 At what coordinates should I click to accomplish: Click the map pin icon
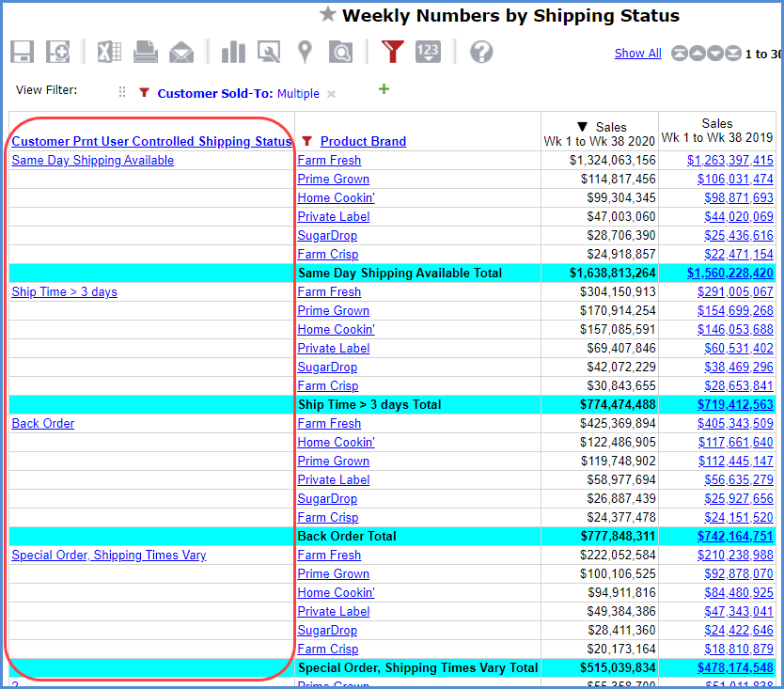tap(305, 52)
